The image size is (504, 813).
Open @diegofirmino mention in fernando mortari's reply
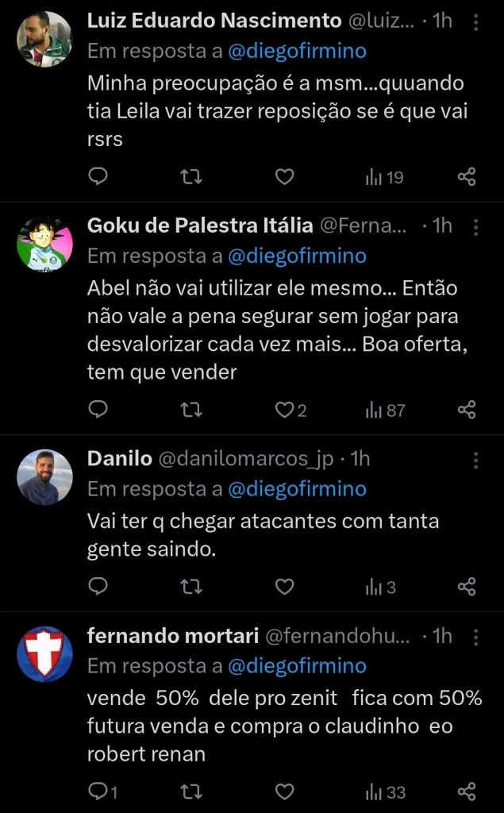pos(297,665)
